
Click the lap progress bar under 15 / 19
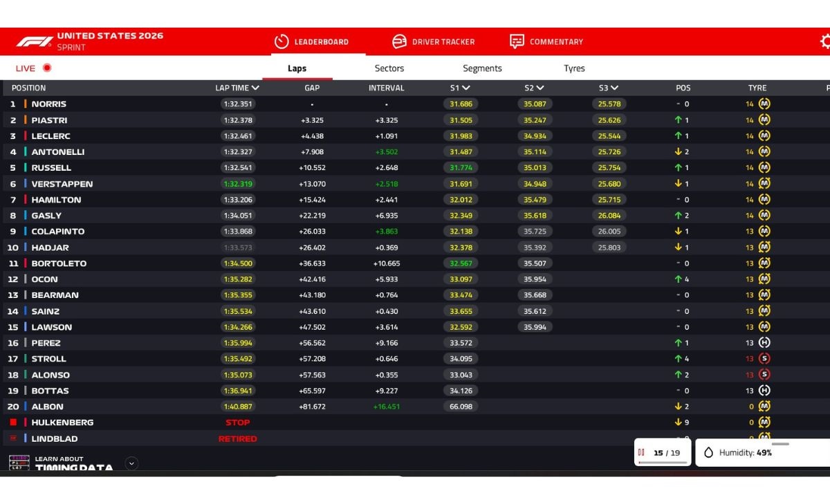click(x=663, y=462)
